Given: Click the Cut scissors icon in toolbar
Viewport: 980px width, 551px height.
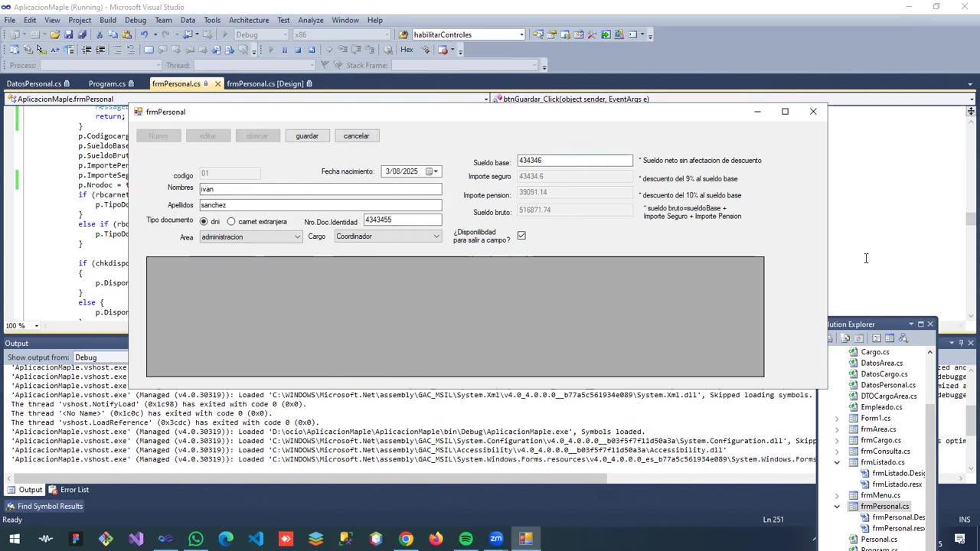Looking at the screenshot, I should [100, 34].
